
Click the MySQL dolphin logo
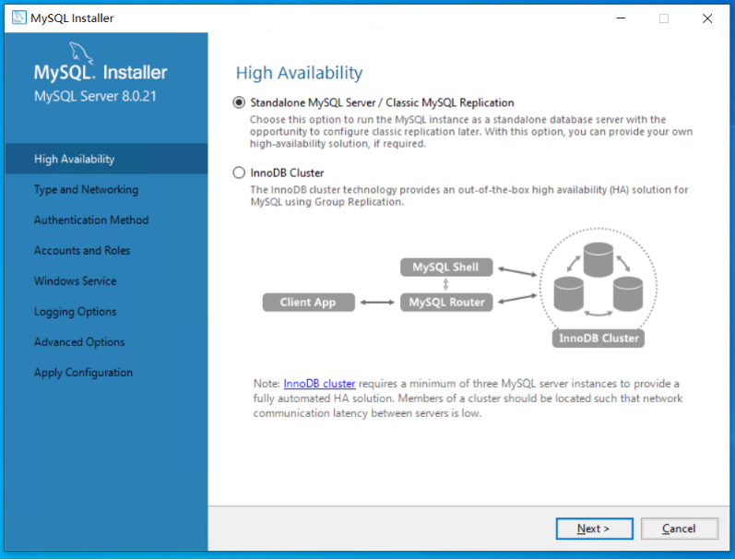point(82,53)
